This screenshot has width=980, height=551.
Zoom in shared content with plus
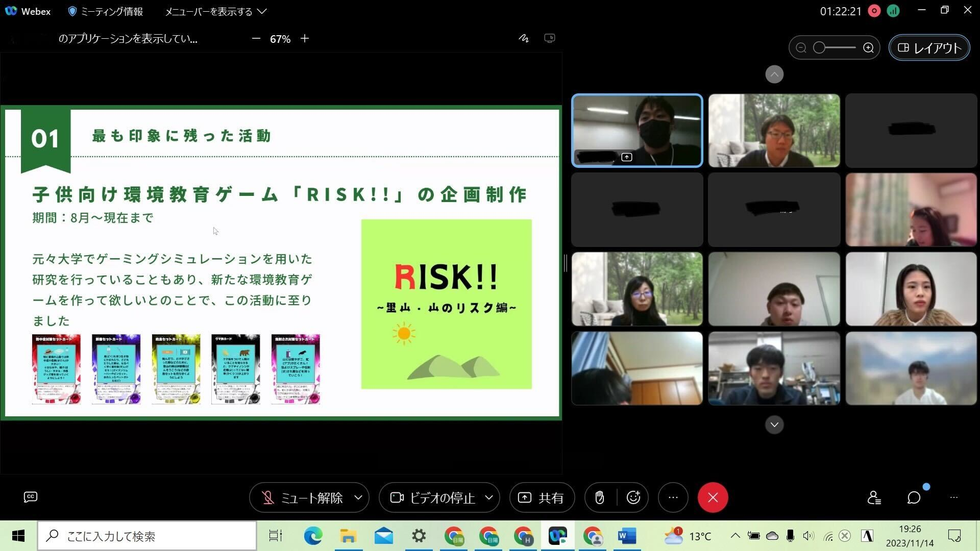tap(305, 39)
